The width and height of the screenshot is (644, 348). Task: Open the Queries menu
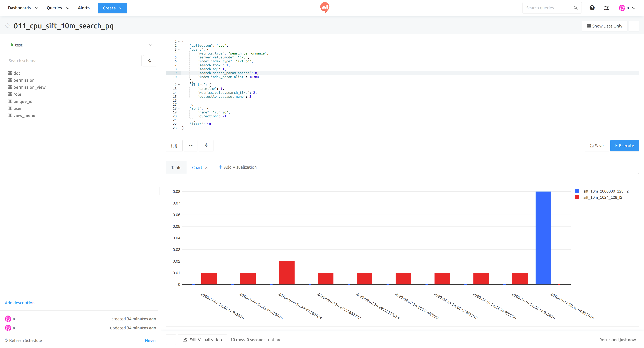point(58,8)
